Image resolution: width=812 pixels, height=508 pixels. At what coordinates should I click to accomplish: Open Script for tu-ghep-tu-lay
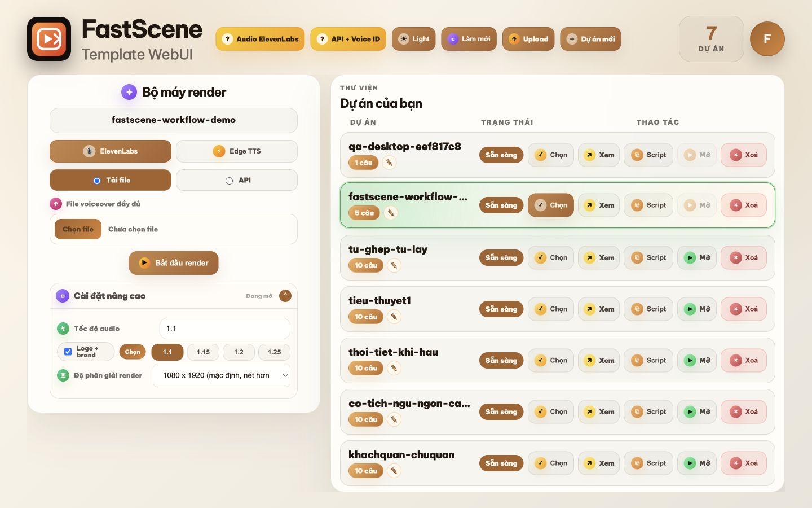pyautogui.click(x=648, y=258)
